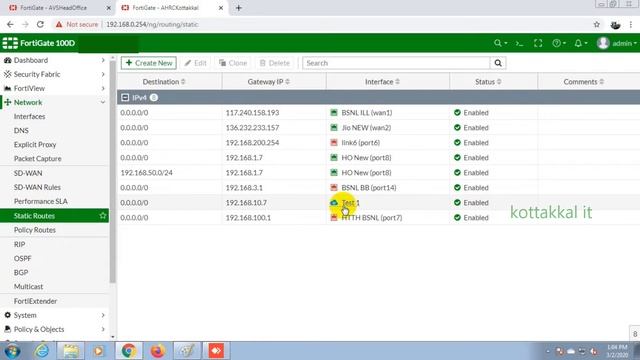Click the Delete button
This screenshot has height=360, width=640.
(x=275, y=63)
